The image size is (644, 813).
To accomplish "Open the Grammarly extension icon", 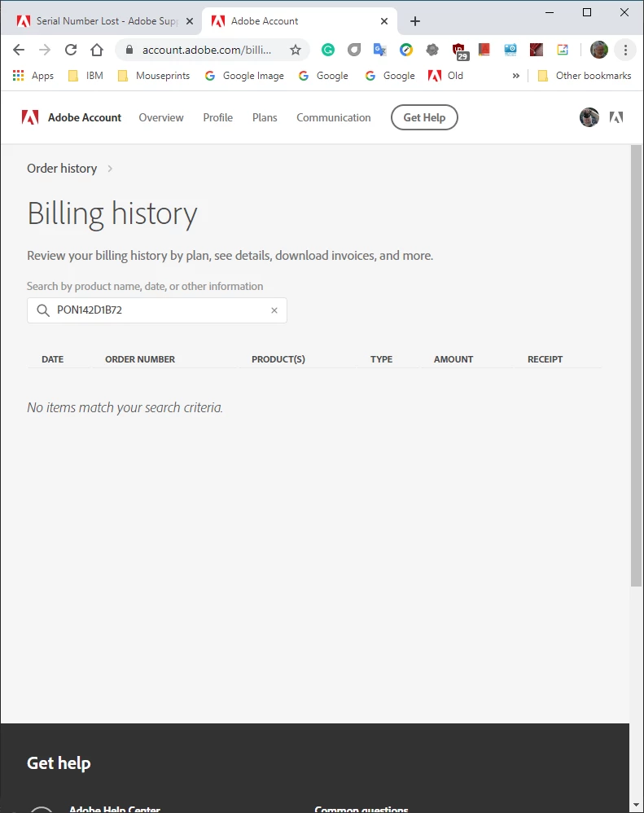I will 328,50.
